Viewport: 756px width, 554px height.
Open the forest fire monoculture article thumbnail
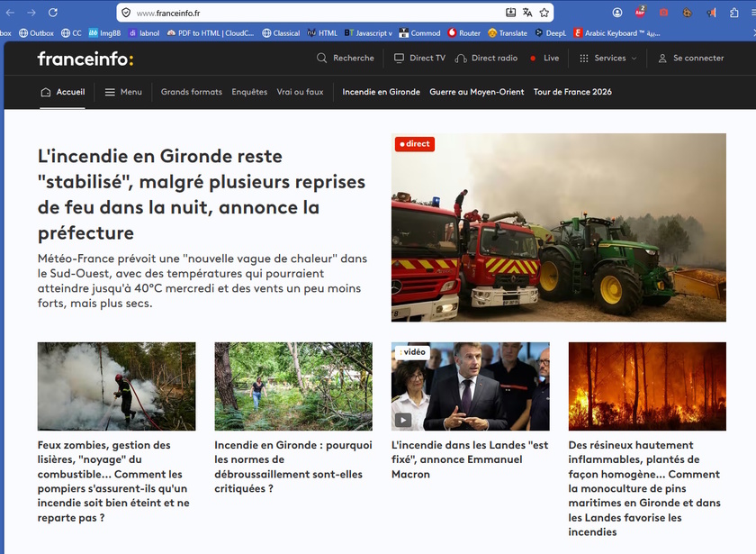click(x=647, y=386)
